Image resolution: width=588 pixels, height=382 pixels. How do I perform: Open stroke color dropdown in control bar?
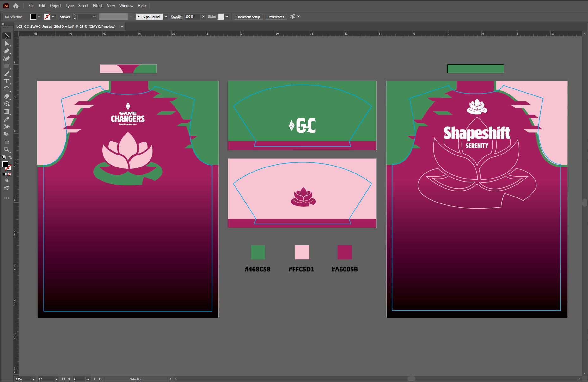click(53, 17)
